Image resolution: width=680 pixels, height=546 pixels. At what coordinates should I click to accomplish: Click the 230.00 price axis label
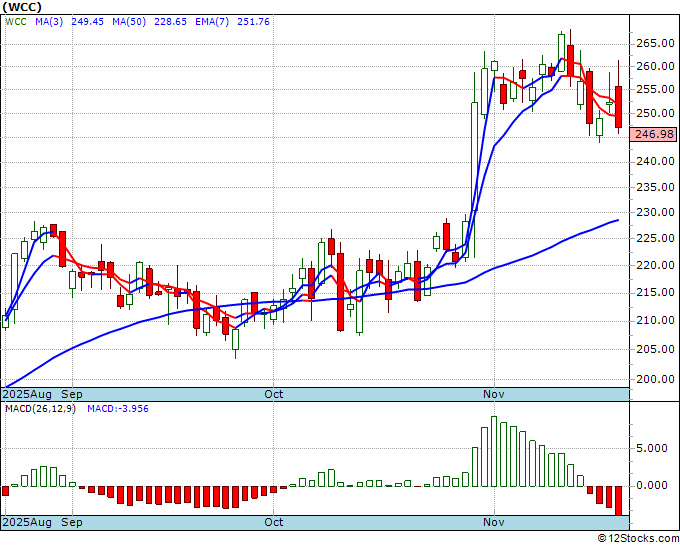coord(655,213)
